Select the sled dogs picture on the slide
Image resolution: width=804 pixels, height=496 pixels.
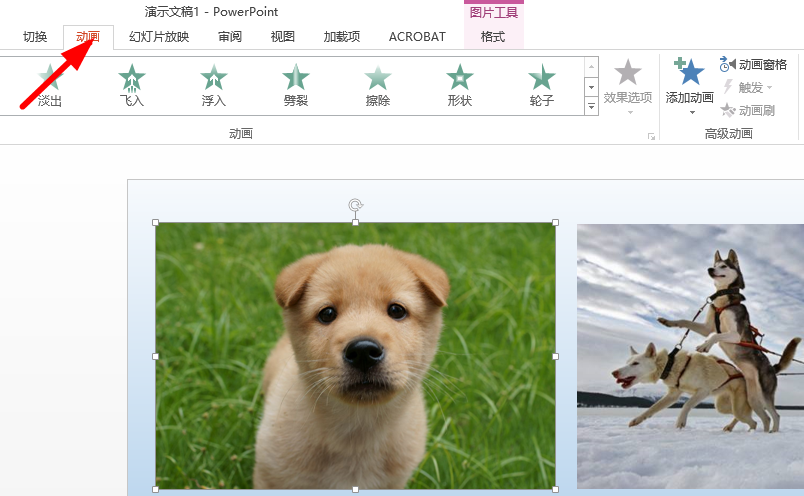(x=690, y=356)
